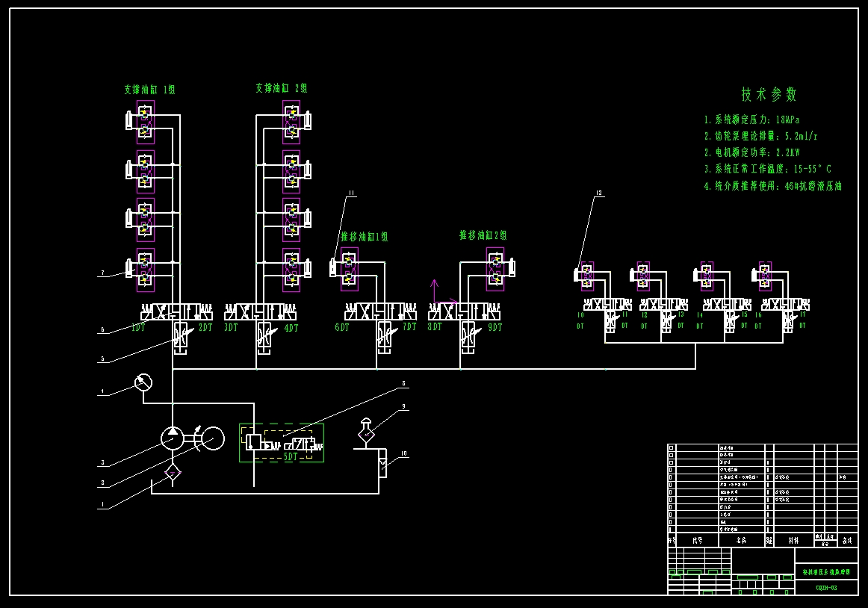The height and width of the screenshot is (608, 868).
Task: Select throttle valve under 6DT/7DT valve
Action: click(385, 335)
